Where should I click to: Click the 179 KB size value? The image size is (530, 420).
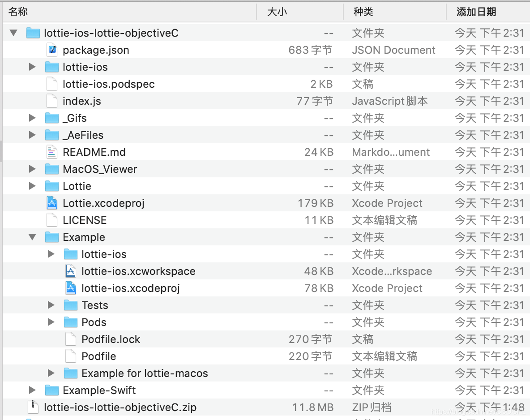click(x=316, y=203)
